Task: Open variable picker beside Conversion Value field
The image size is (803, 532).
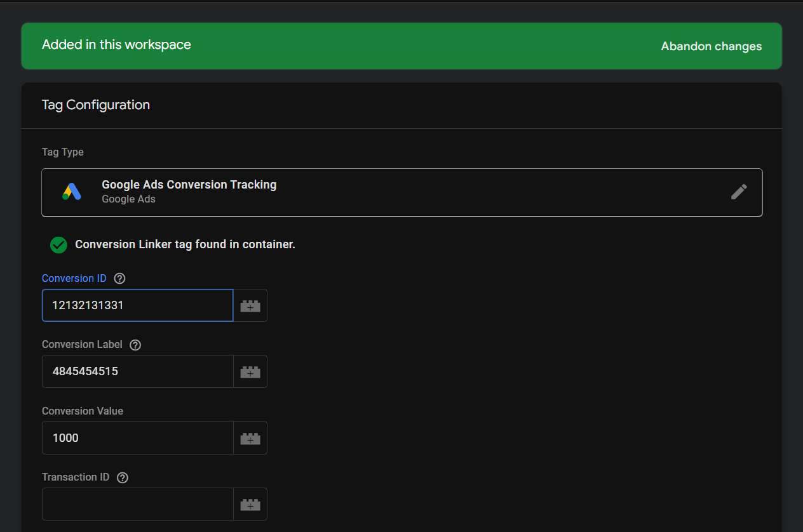Action: click(x=250, y=438)
